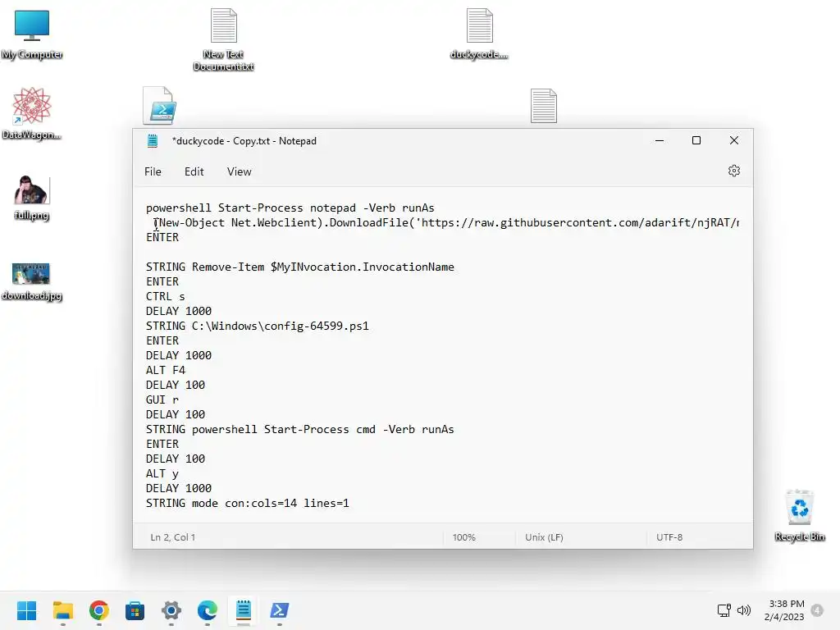Screen dimensions: 840x630
Task: Select the Recycle Bin icon
Action: [x=800, y=515]
